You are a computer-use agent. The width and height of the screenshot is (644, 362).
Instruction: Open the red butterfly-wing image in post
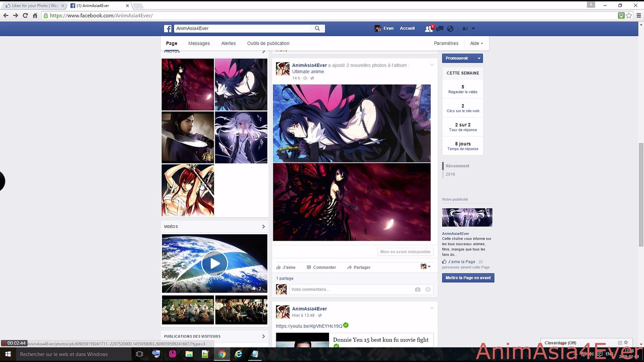[352, 202]
